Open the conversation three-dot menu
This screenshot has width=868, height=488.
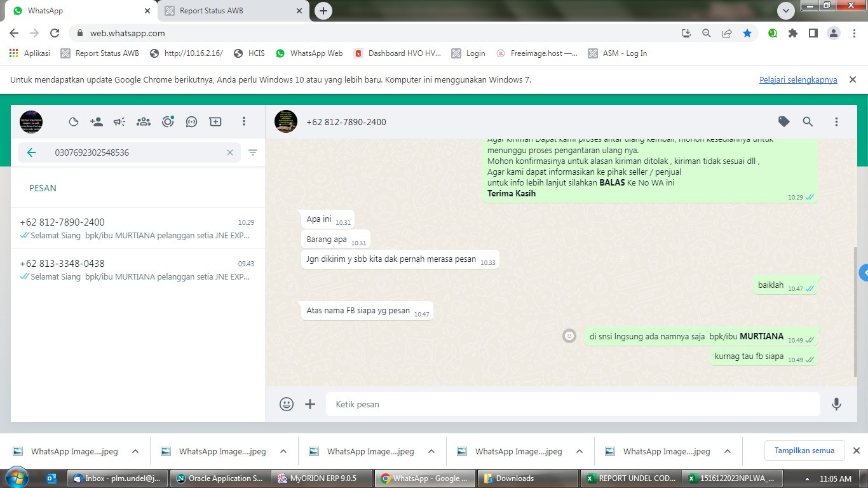point(836,122)
